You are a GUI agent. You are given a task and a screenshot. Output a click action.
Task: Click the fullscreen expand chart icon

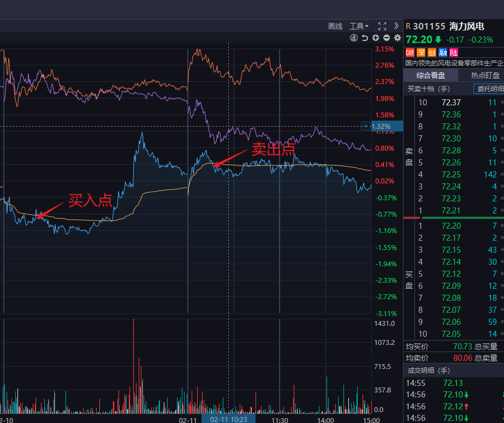pos(382,26)
